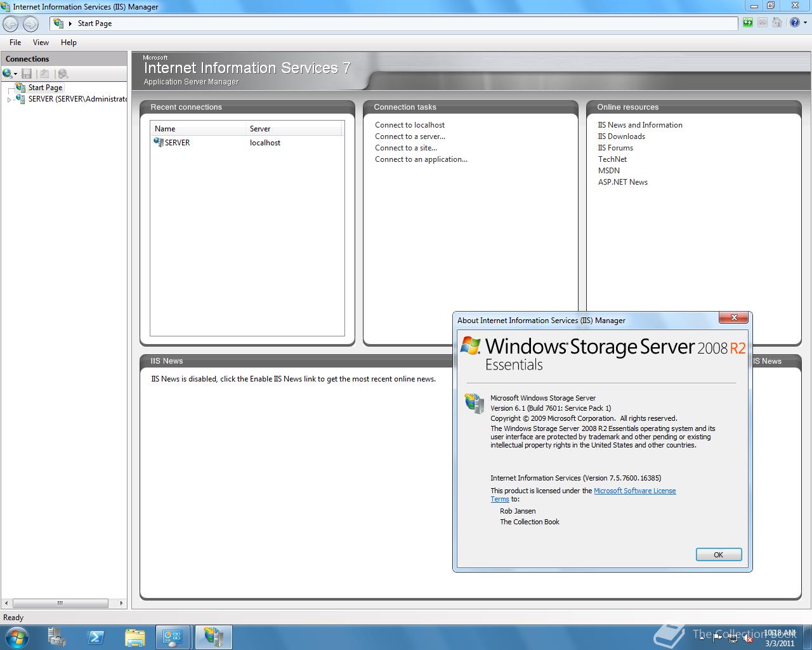Image resolution: width=812 pixels, height=650 pixels.
Task: Click the network icon in system tray
Action: coord(733,639)
